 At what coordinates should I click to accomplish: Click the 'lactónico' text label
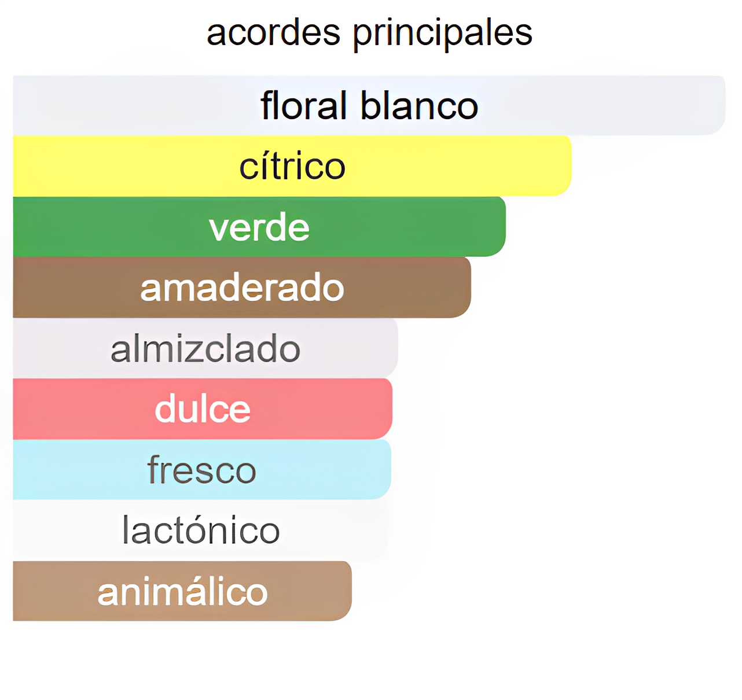201,530
